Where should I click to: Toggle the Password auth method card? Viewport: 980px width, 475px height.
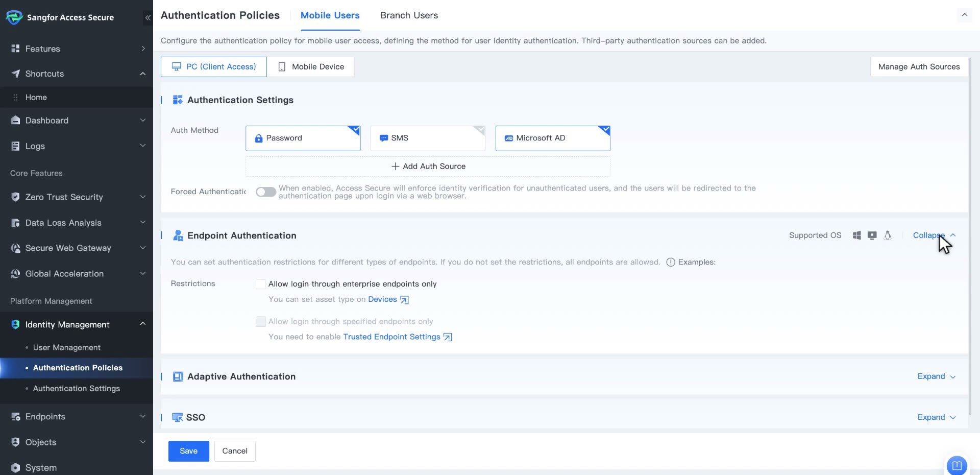pos(303,138)
